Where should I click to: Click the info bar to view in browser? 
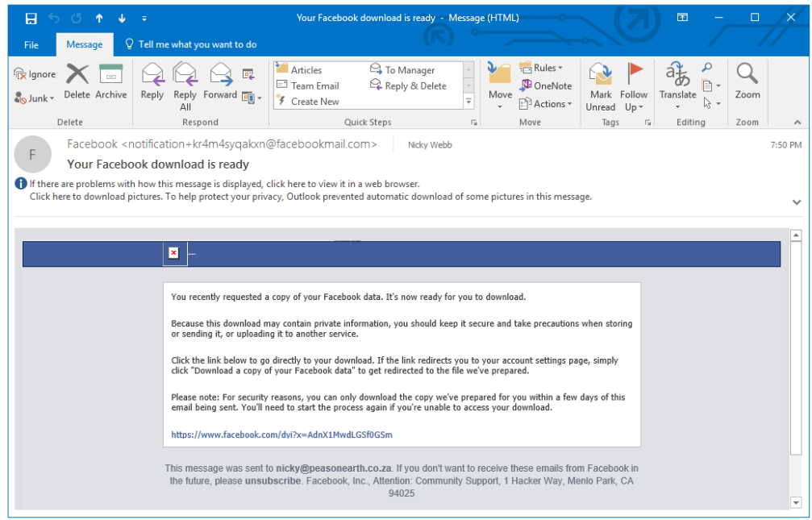[x=224, y=184]
